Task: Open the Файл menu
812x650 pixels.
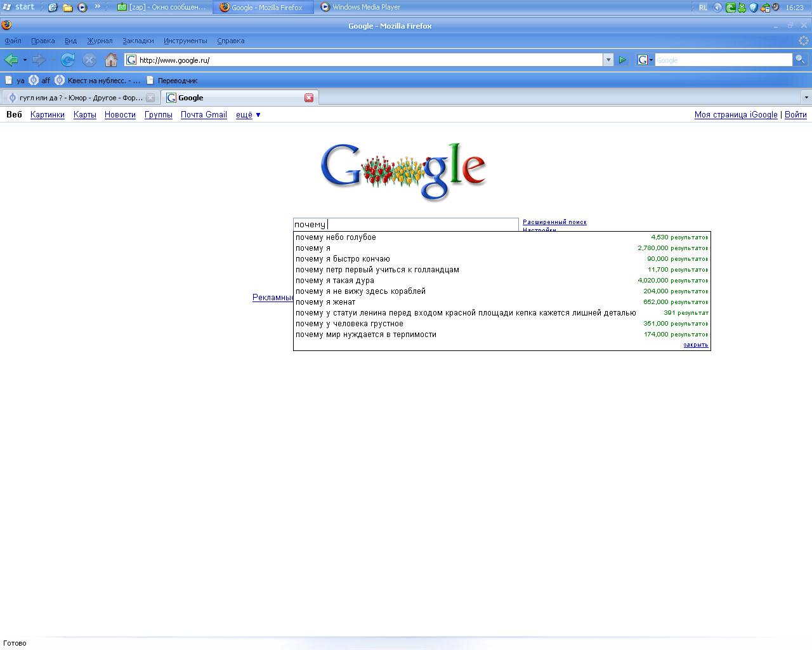Action: (x=13, y=41)
